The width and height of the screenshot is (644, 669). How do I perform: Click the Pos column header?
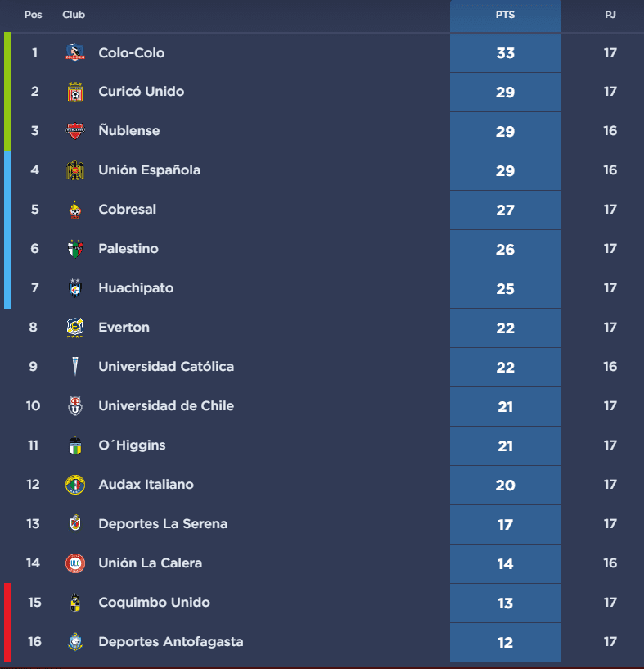[x=34, y=15]
